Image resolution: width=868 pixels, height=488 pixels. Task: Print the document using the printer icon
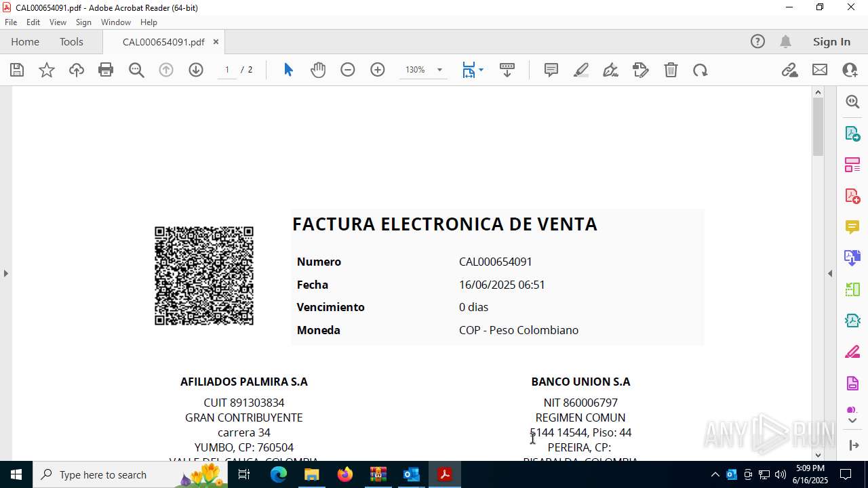click(x=106, y=70)
